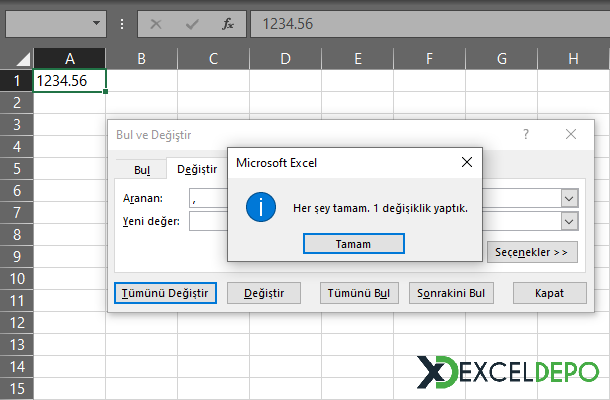Expand options with Seçenekler >> button

pos(532,252)
